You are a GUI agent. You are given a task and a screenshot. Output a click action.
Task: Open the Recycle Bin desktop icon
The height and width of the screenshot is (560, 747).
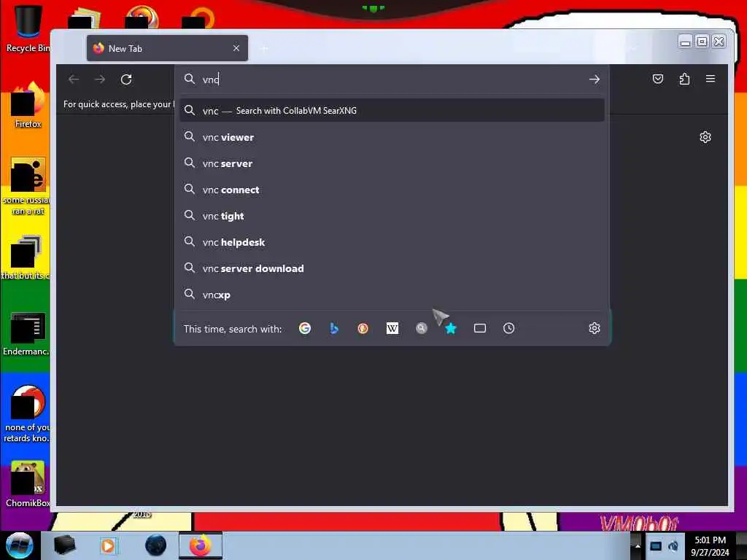(28, 28)
